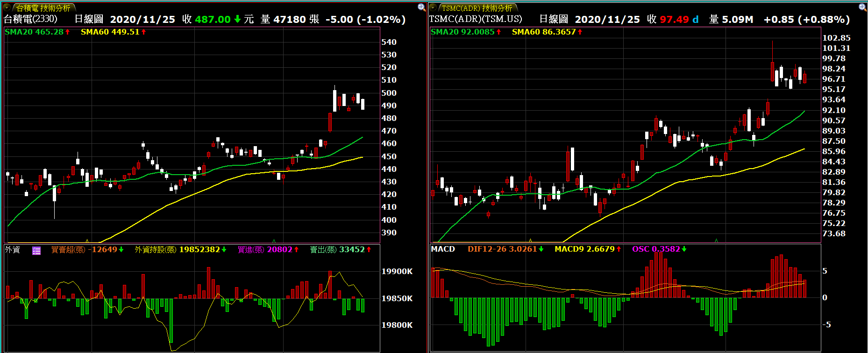Click the TSMC(ADR)(TSM.US) stock name
The image size is (868, 353).
tap(476, 19)
